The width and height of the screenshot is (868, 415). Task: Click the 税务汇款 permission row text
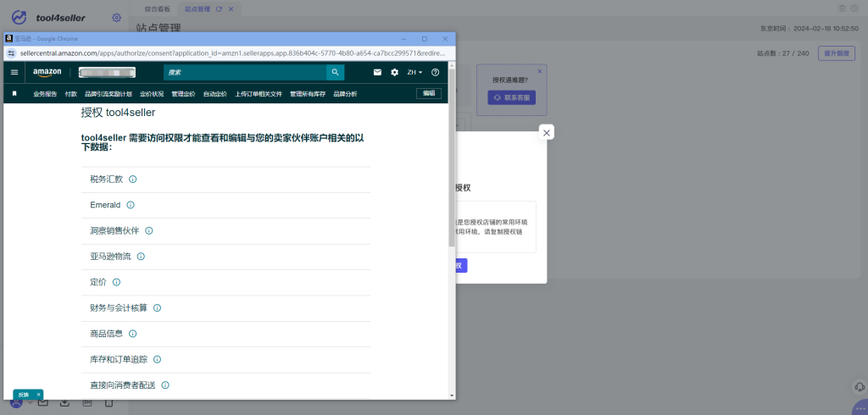click(107, 180)
